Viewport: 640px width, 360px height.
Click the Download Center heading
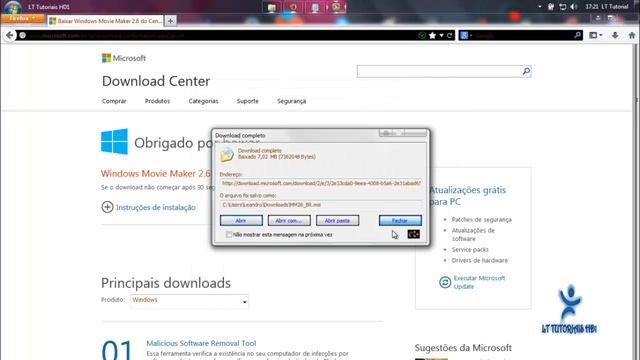coord(156,81)
